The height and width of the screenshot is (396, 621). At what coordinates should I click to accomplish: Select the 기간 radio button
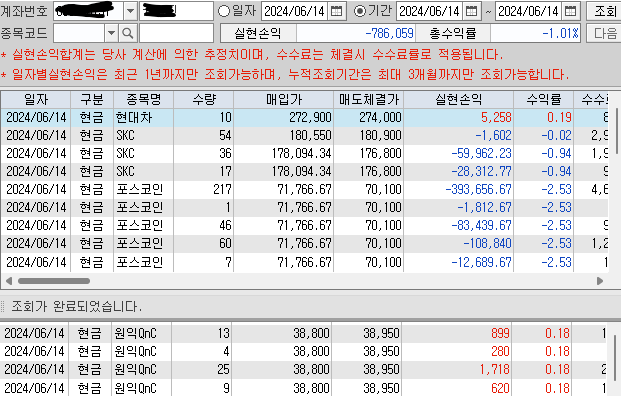pyautogui.click(x=360, y=11)
